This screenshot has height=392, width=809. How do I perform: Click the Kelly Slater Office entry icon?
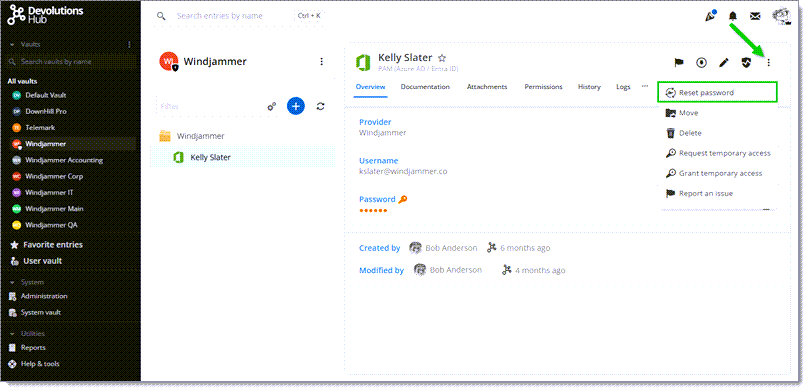(x=363, y=62)
